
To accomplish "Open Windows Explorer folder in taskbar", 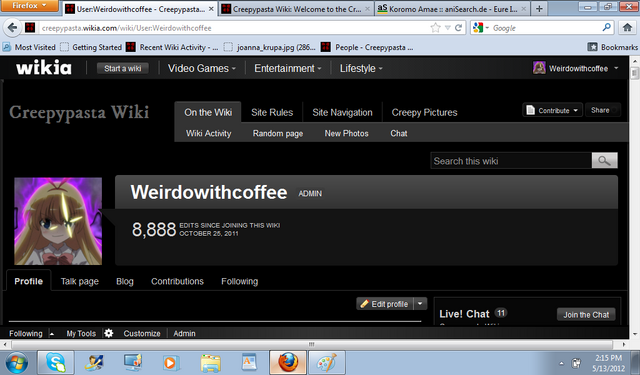I will [211, 362].
